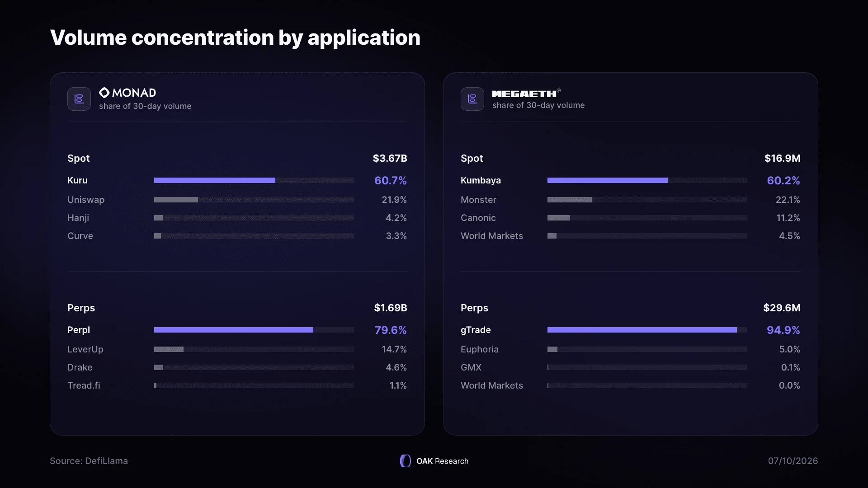Select the Canonic label
868x488 pixels.
pos(478,218)
